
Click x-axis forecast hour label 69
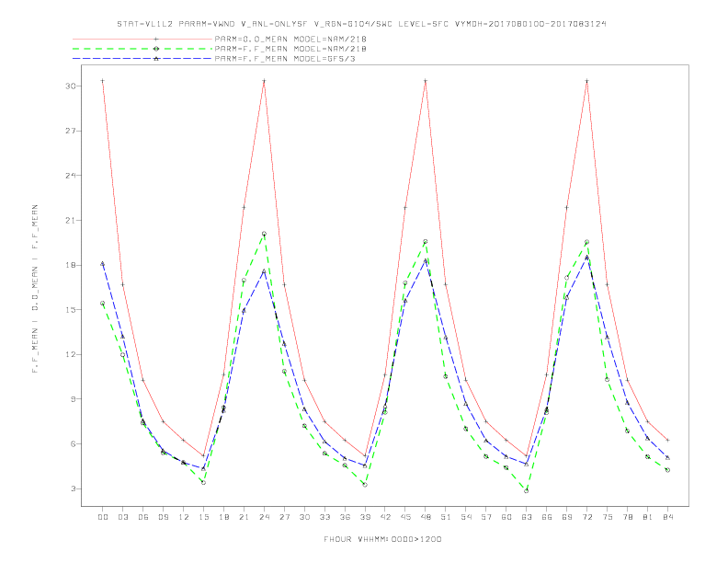pos(567,517)
